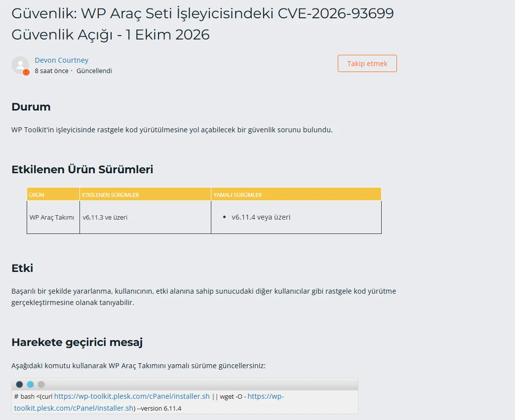
Task: Select the article title heading text
Action: click(x=202, y=24)
